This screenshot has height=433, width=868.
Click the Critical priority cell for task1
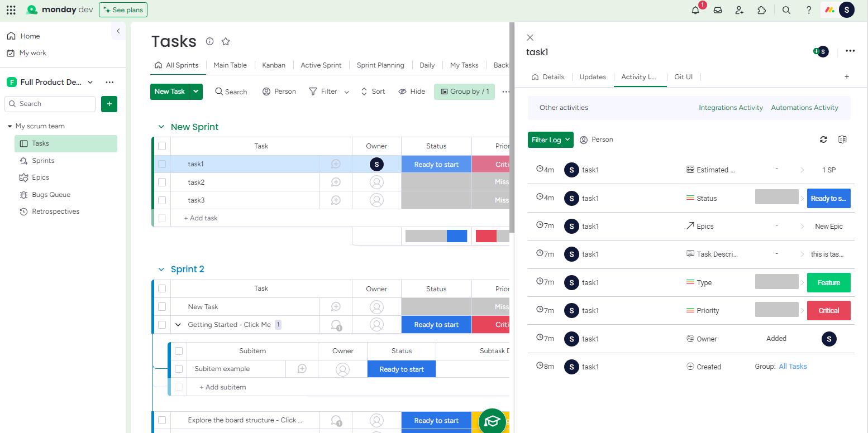point(492,164)
